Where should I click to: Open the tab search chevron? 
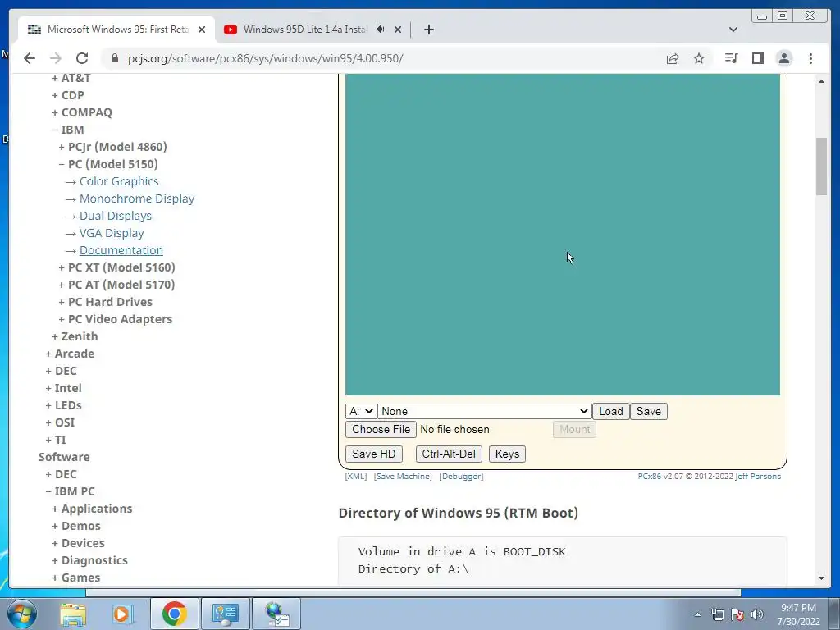pyautogui.click(x=733, y=30)
